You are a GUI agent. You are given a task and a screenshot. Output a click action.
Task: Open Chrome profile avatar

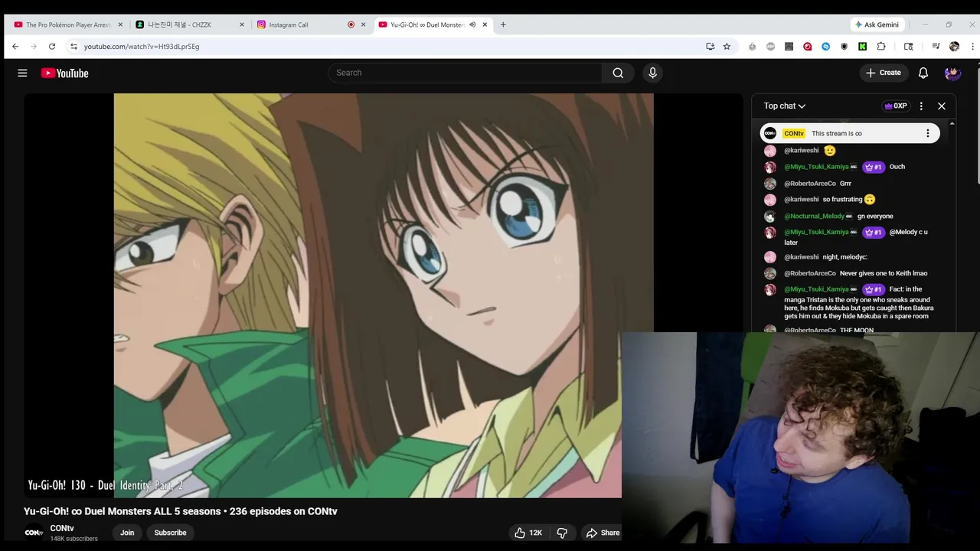(954, 47)
